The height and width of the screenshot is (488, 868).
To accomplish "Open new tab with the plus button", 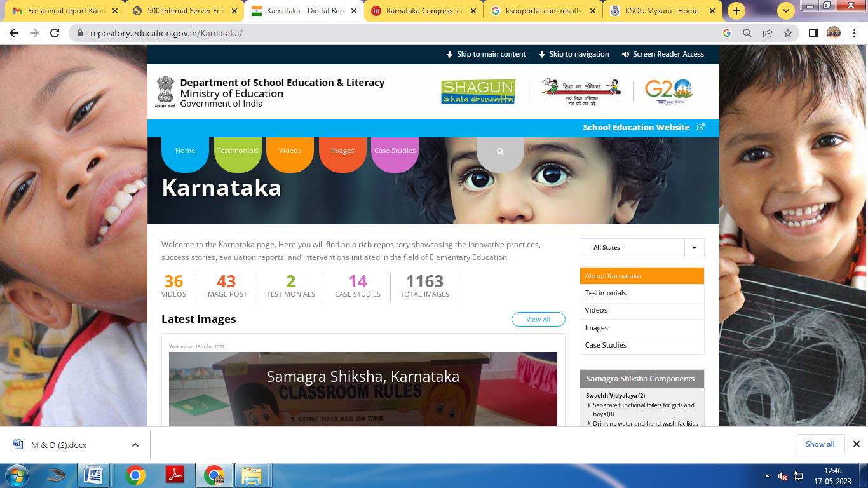I will point(736,11).
